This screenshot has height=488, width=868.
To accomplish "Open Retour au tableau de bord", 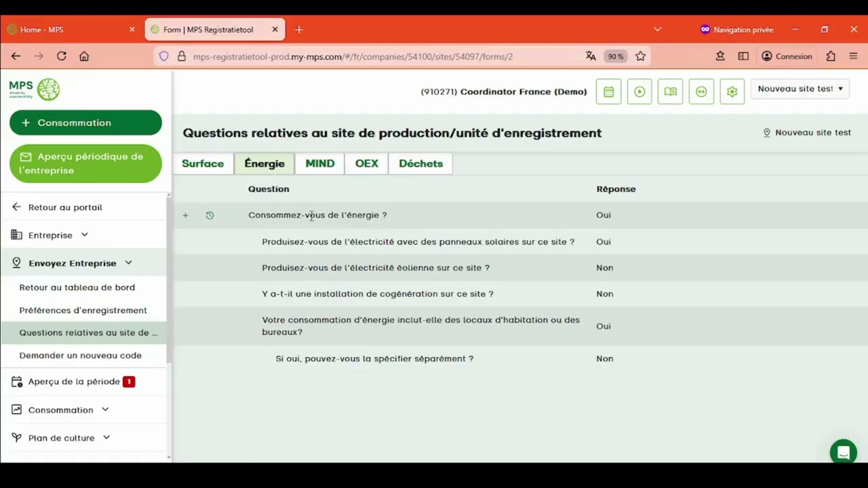I will pyautogui.click(x=77, y=287).
